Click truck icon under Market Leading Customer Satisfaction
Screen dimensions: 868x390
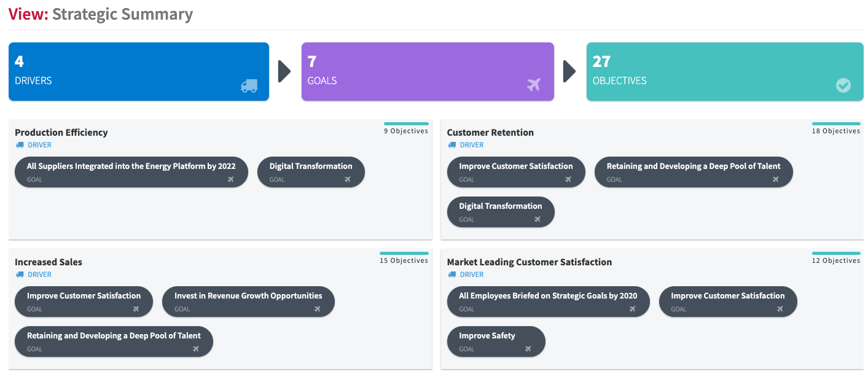[x=452, y=275]
